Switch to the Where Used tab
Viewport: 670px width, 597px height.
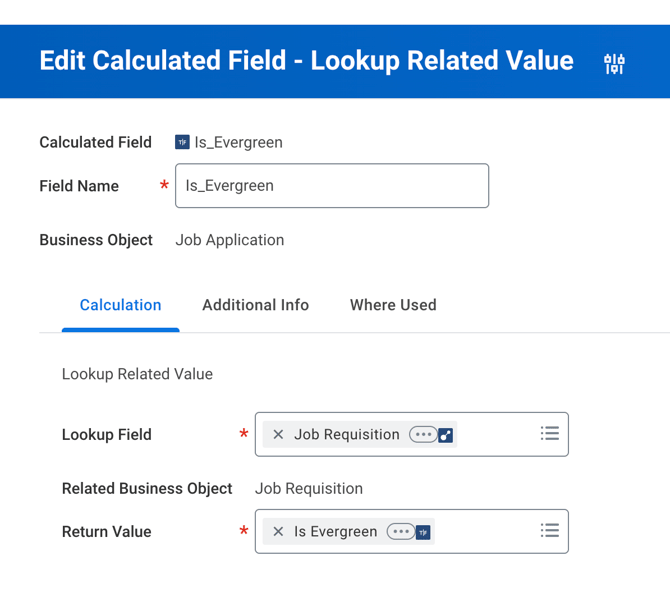(x=393, y=305)
